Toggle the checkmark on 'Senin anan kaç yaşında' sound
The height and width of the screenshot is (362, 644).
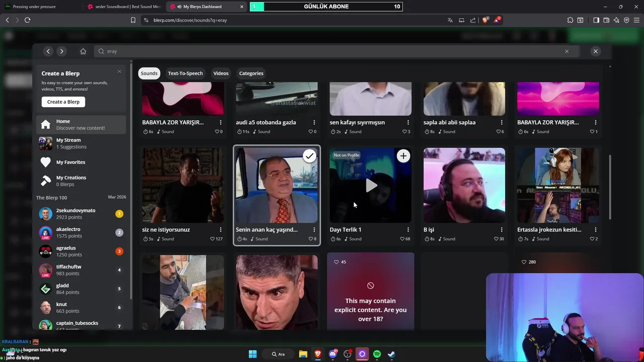pyautogui.click(x=309, y=156)
